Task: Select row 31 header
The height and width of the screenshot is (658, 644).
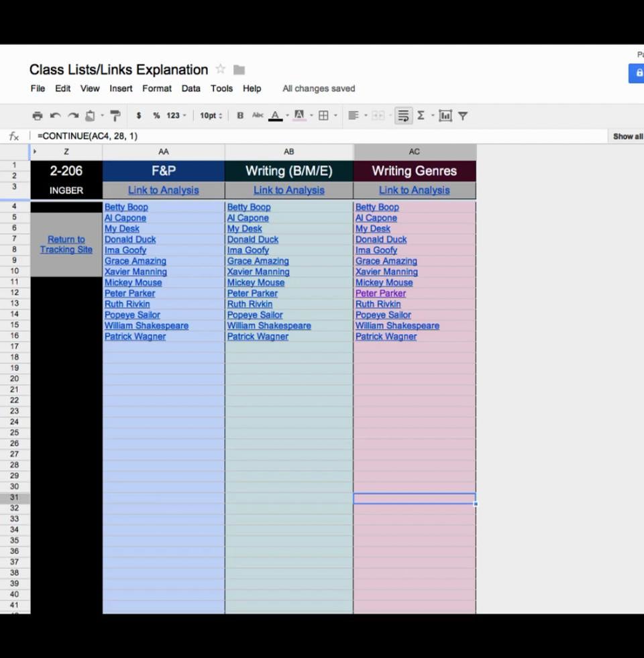Action: (x=15, y=497)
